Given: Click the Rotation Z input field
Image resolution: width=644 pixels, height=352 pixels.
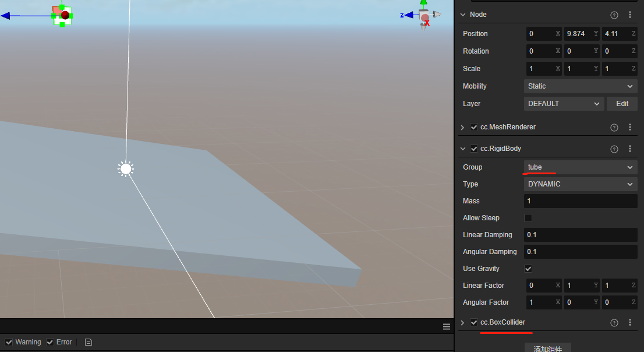Looking at the screenshot, I should click(620, 51).
